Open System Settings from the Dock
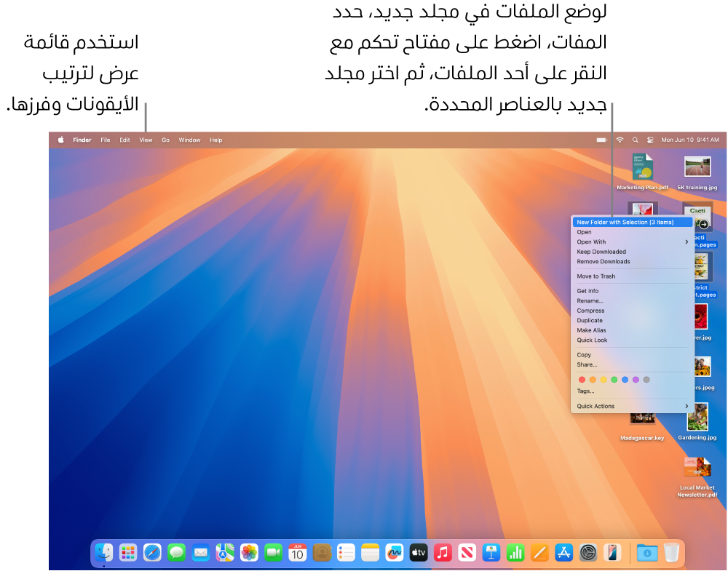Screen dimensions: 728x571 click(587, 552)
